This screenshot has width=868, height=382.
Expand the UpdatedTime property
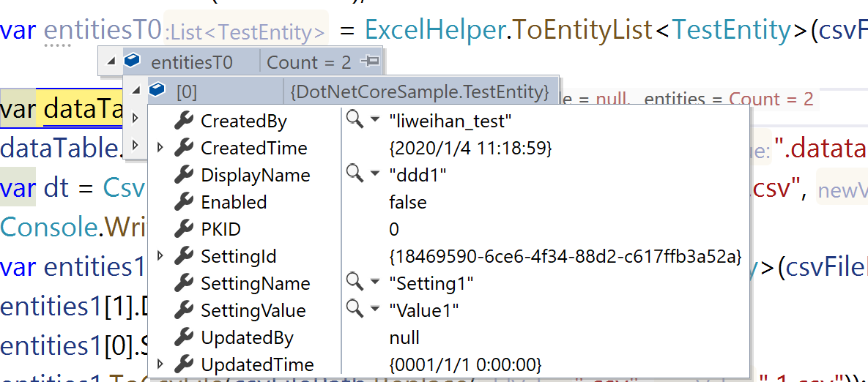coord(161,364)
